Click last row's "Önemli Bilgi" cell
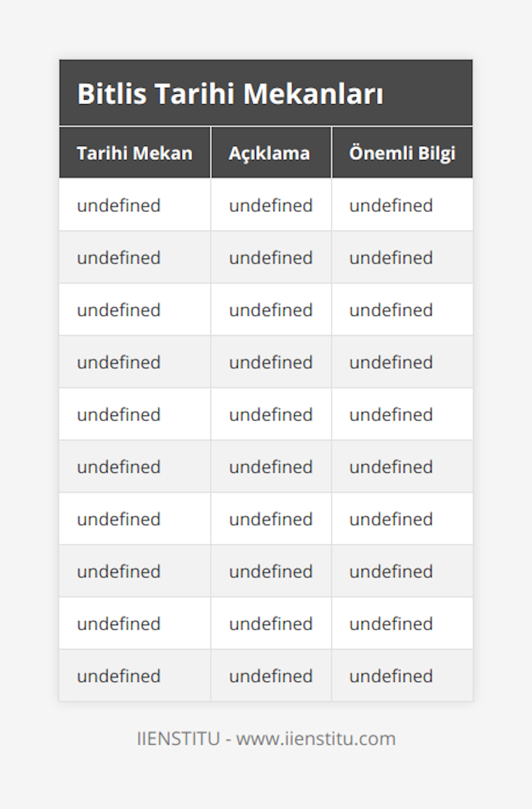The width and height of the screenshot is (532, 809). pyautogui.click(x=391, y=676)
